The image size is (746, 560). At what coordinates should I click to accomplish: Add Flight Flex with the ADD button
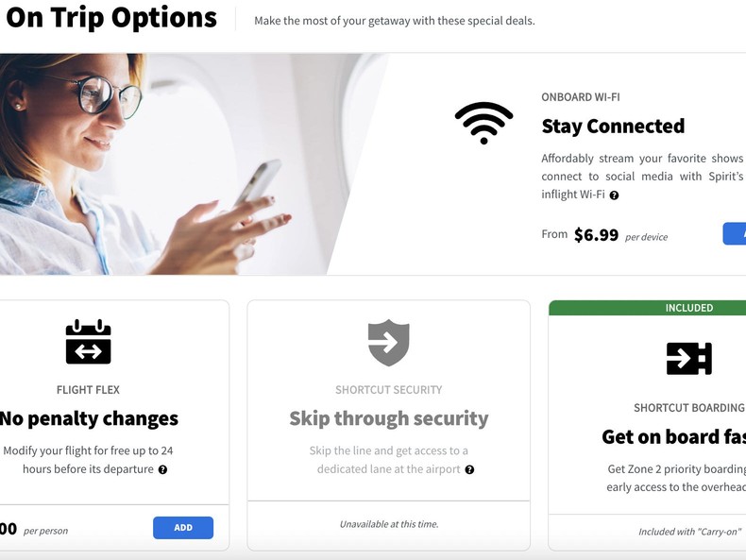[183, 528]
